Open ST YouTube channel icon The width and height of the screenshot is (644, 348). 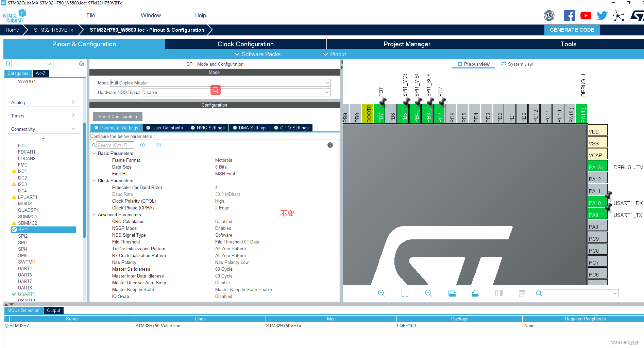point(586,16)
